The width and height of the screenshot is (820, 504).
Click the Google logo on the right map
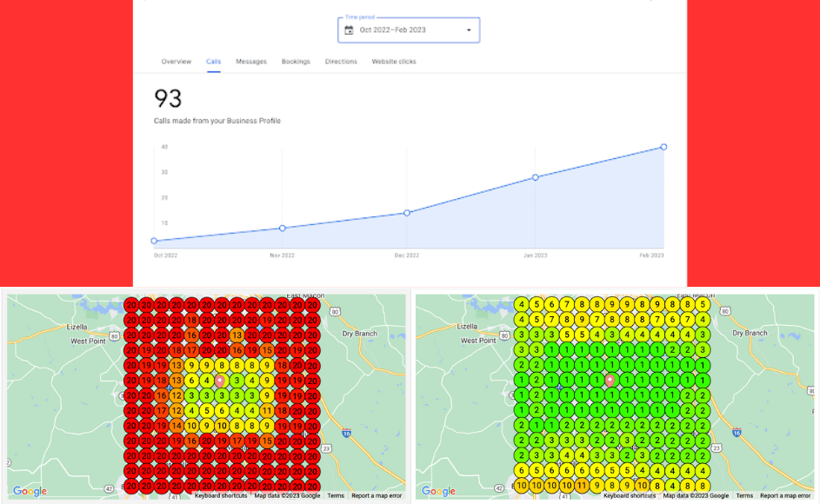pos(438,492)
